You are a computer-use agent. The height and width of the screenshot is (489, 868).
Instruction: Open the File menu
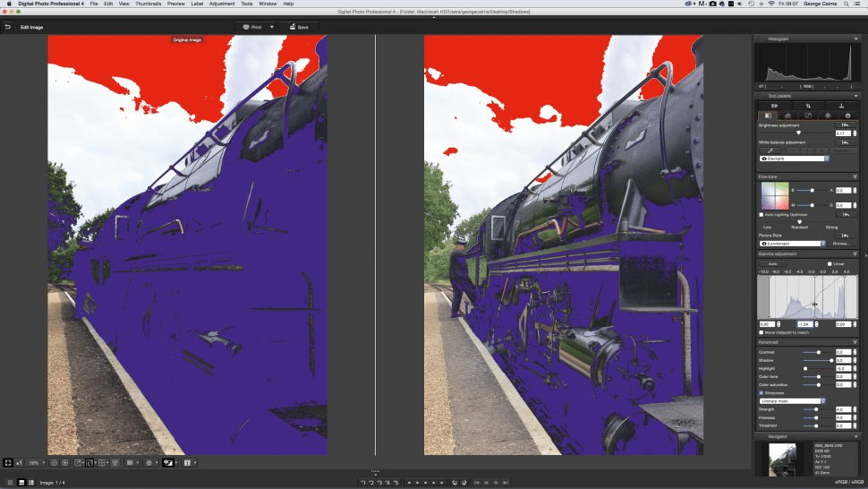coord(94,4)
